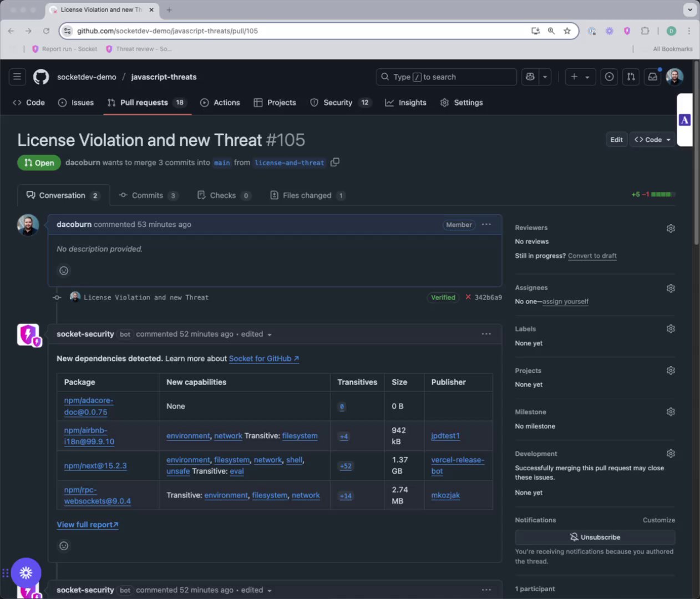The image size is (700, 599).
Task: Open the issues icon in header
Action: (609, 77)
